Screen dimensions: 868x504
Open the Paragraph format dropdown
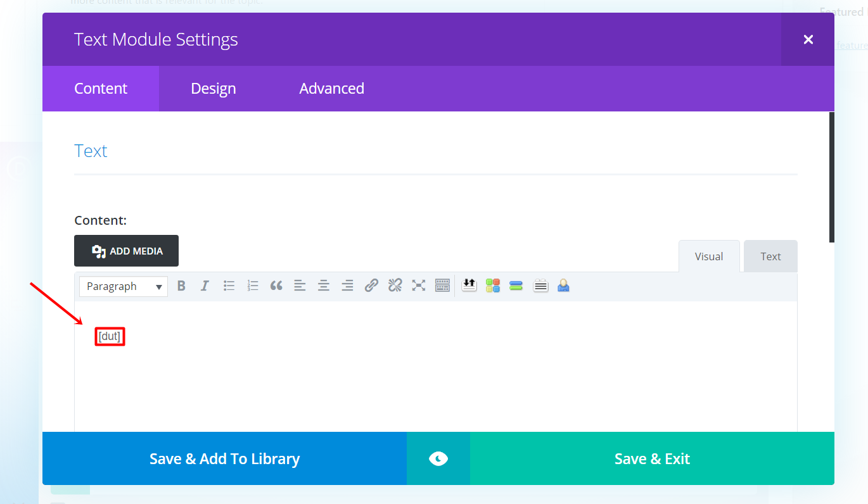(124, 286)
